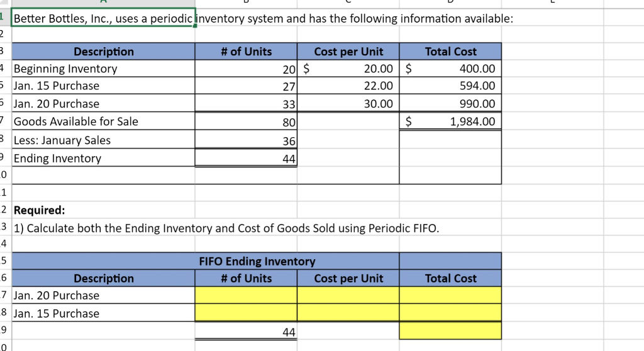The image size is (644, 351).
Task: Click yellow cost per unit cell for Jan. 20
Action: click(348, 295)
